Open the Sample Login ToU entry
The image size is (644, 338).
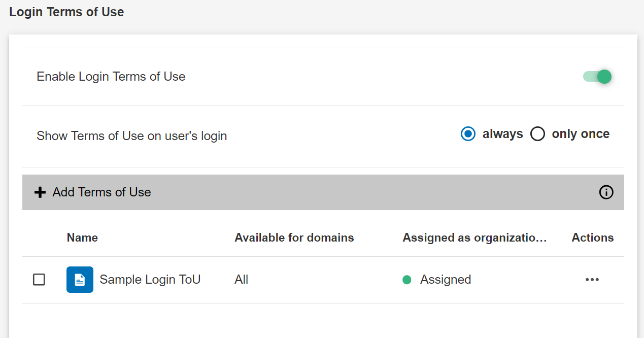click(x=150, y=279)
